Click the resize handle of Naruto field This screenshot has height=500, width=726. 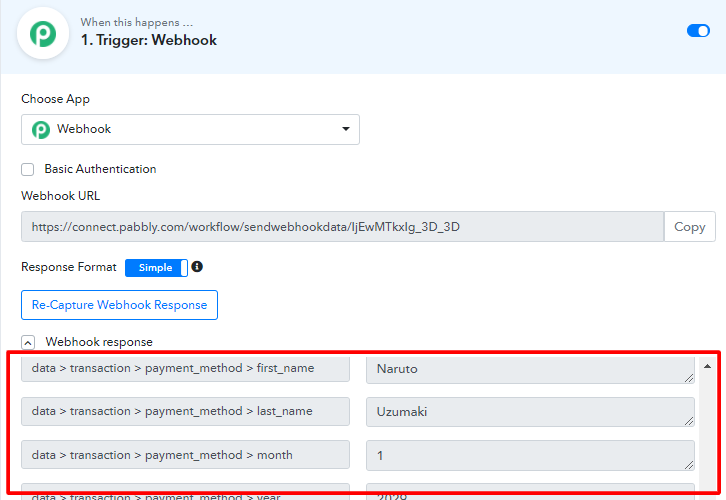689,378
